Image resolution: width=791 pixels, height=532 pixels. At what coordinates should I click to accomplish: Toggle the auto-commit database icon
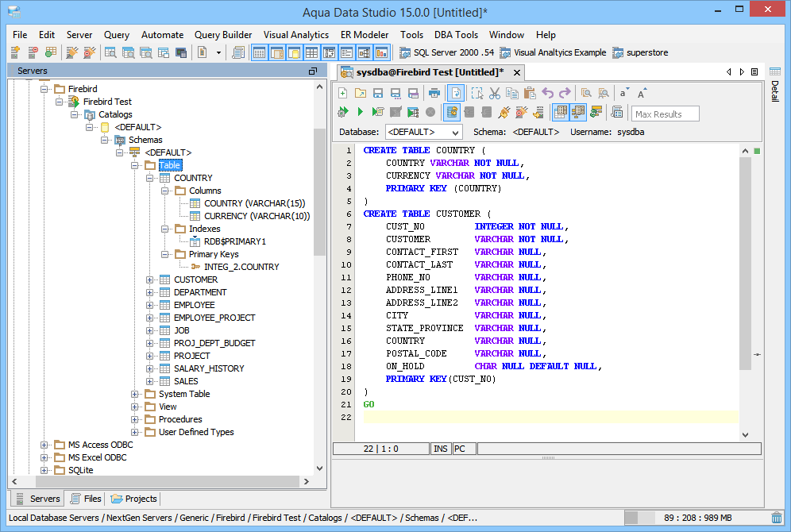click(x=452, y=113)
